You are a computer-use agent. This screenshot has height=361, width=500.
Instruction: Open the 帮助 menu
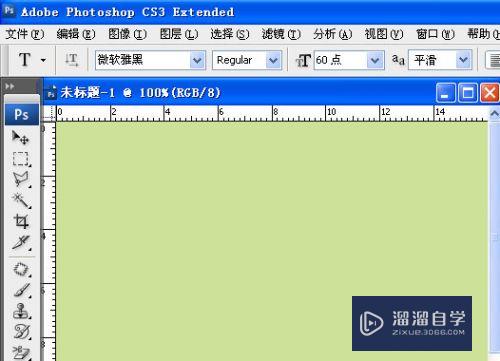(x=483, y=34)
